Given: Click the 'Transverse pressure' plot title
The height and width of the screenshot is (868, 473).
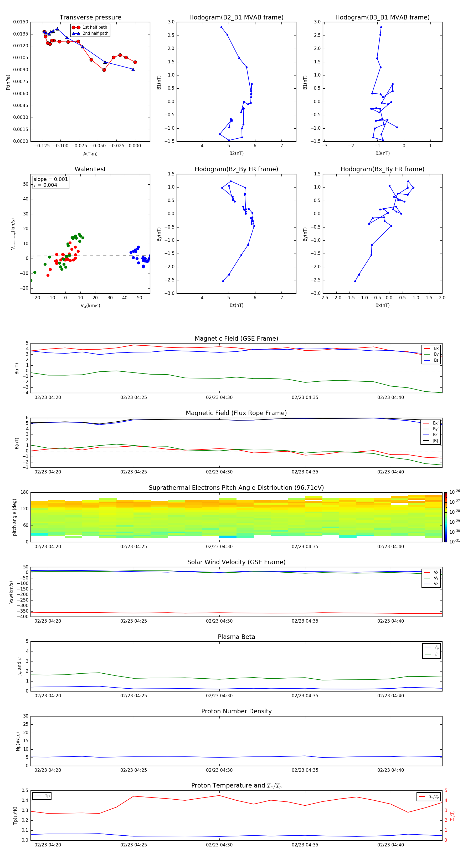Looking at the screenshot, I should [x=90, y=18].
